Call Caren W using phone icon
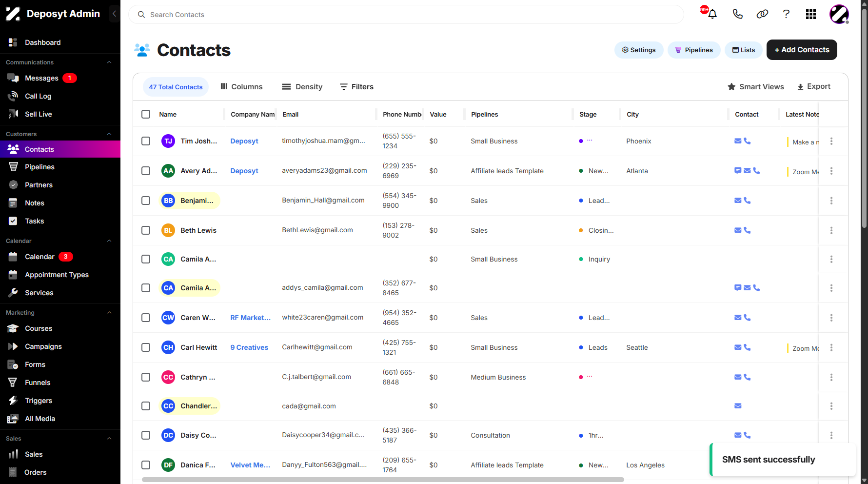 pyautogui.click(x=747, y=318)
